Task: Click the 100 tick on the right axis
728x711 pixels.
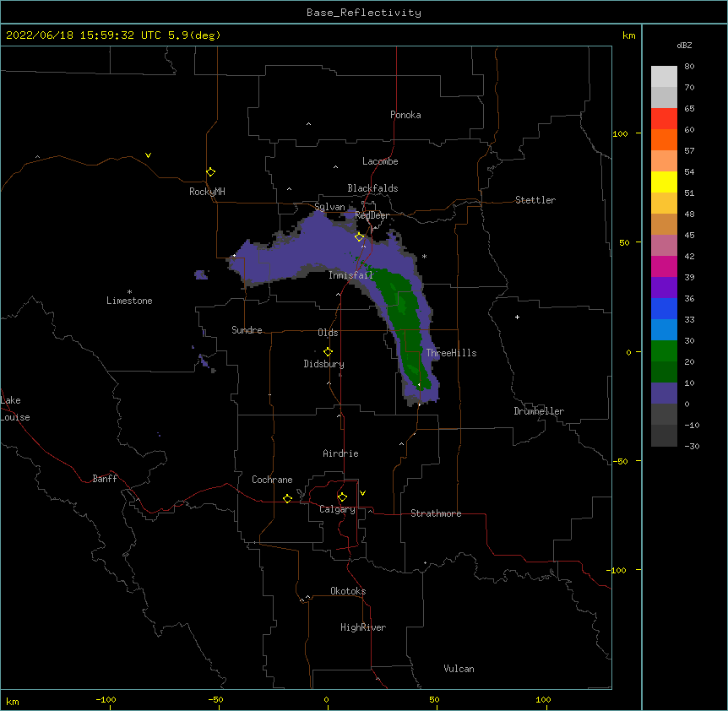Action: pos(620,133)
